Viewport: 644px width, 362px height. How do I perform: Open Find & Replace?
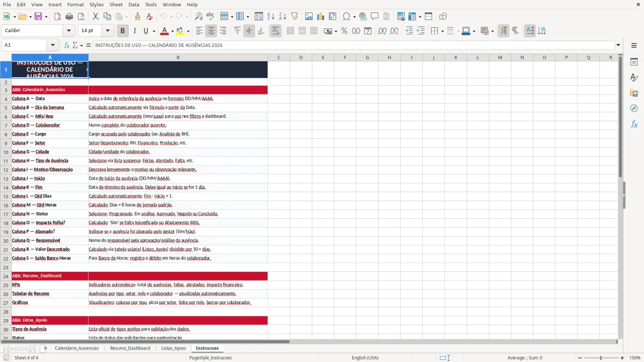click(199, 17)
